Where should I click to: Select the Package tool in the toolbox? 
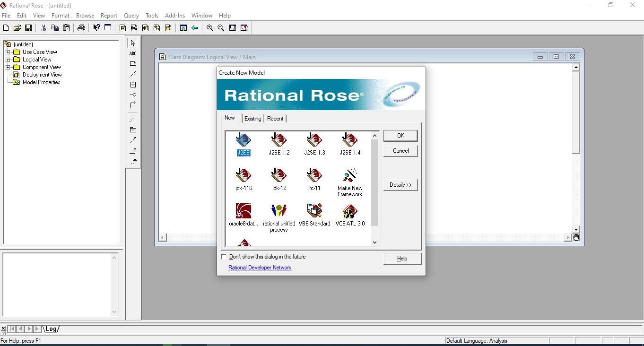[133, 130]
